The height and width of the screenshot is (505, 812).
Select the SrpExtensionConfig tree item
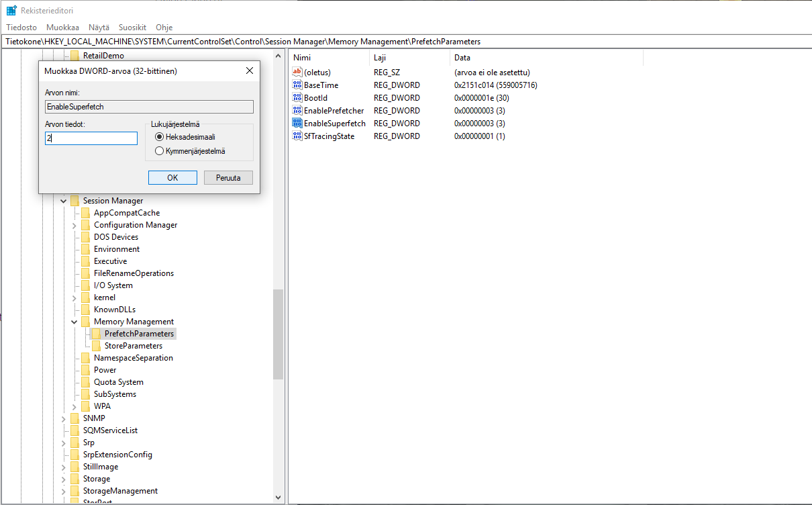pos(117,455)
